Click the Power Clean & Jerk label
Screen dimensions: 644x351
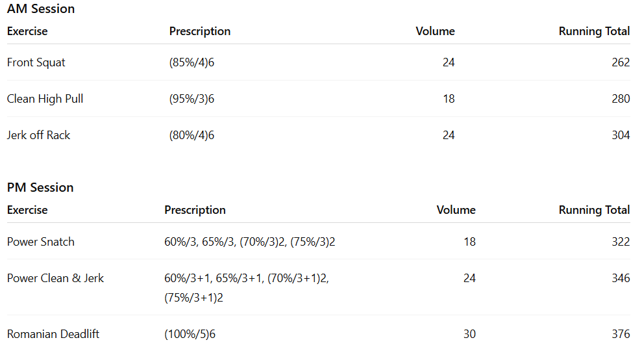[56, 278]
